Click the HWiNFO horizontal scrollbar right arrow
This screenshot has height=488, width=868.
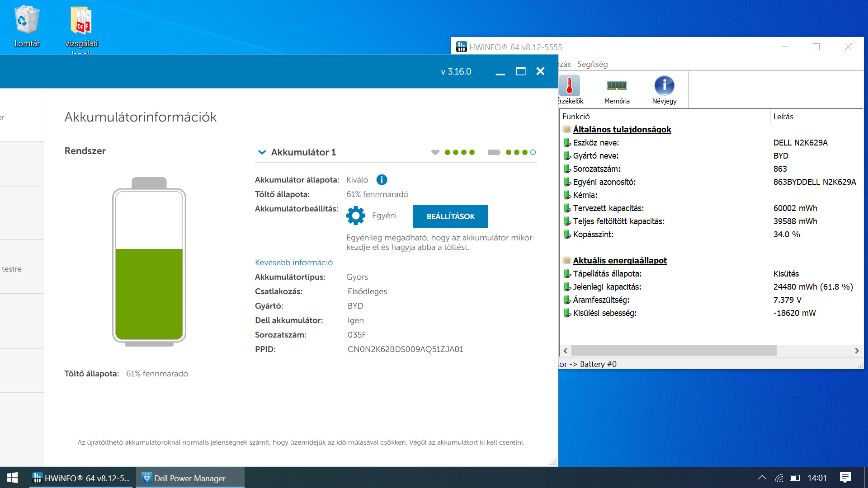tap(856, 351)
